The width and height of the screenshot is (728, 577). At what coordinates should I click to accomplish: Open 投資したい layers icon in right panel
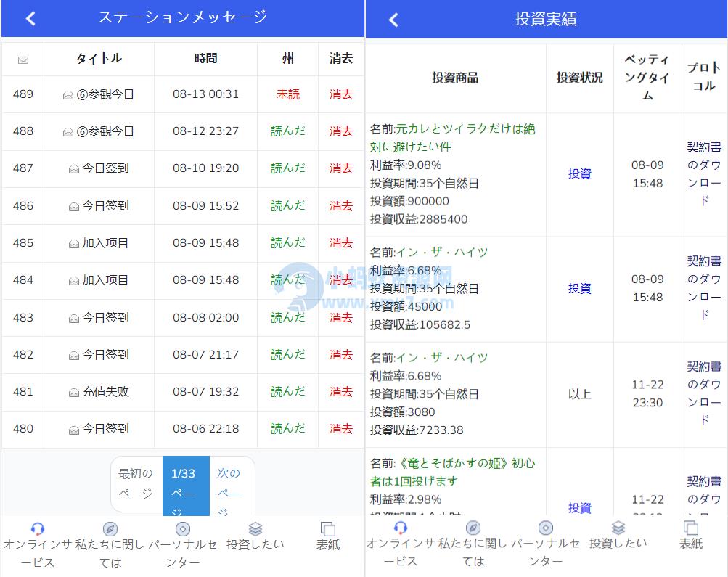tap(618, 528)
